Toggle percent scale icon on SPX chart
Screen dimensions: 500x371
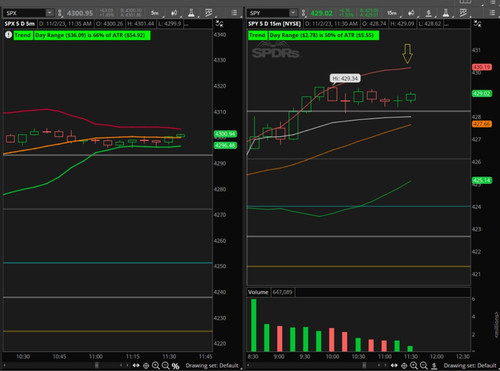pos(176,366)
